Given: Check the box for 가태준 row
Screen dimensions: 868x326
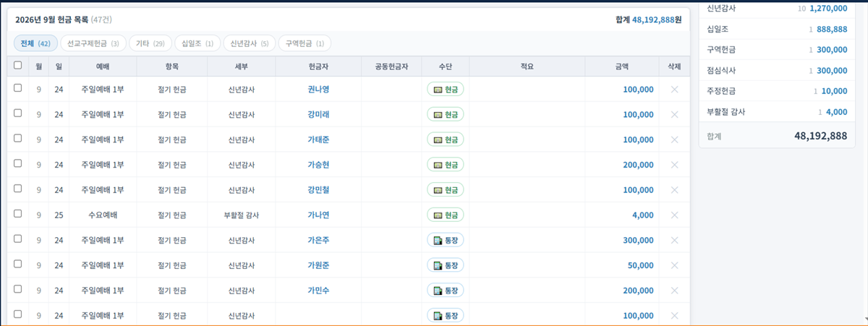Looking at the screenshot, I should [18, 138].
